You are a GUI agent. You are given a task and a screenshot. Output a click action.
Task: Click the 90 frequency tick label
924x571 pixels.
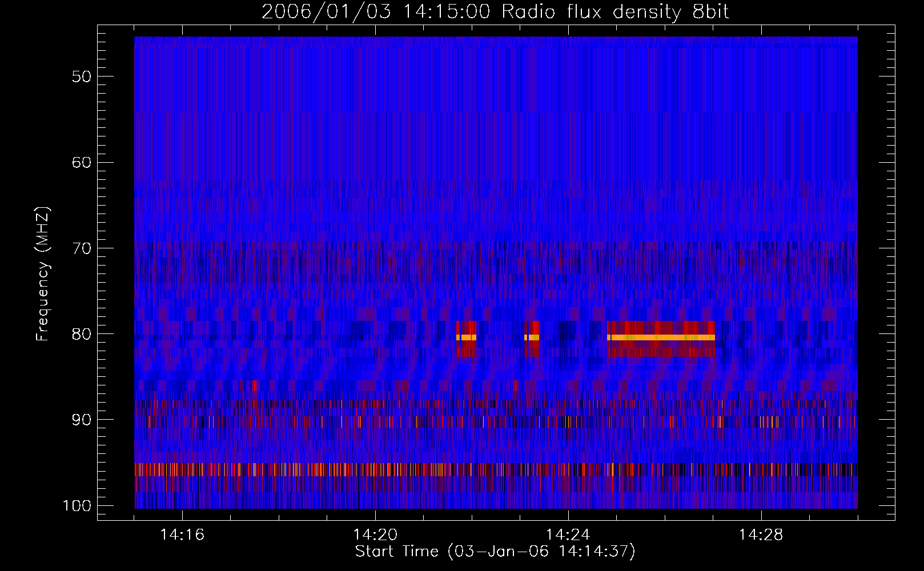coord(81,420)
